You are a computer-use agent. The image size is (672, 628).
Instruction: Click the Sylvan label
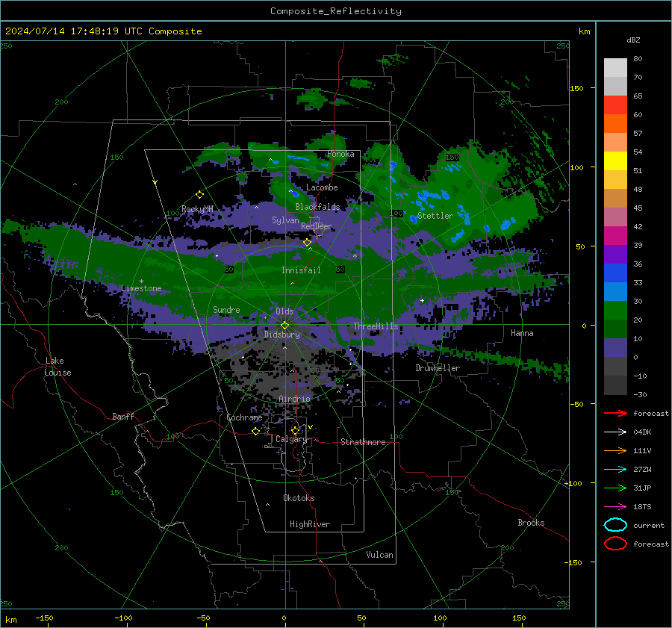[285, 220]
